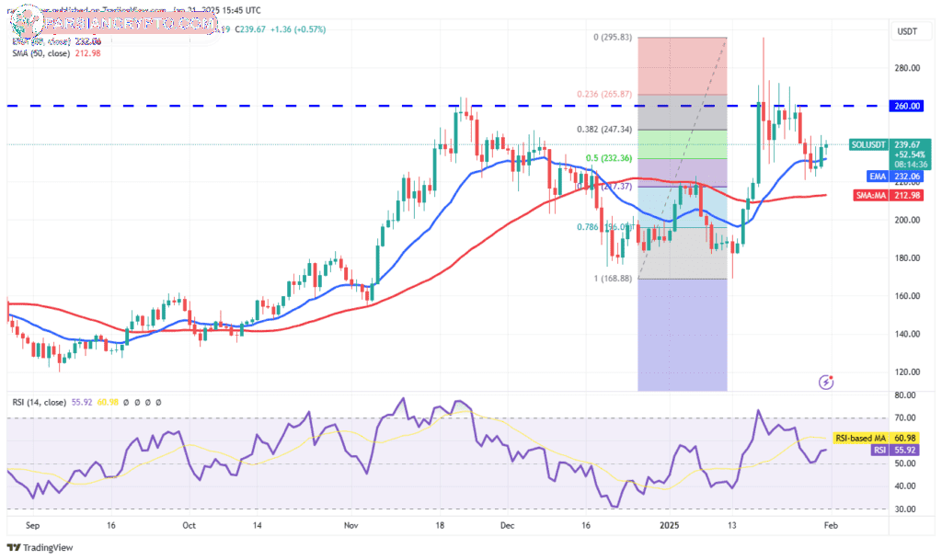This screenshot has height=560, width=942.
Task: Click the Feb date on time axis
Action: 831,525
